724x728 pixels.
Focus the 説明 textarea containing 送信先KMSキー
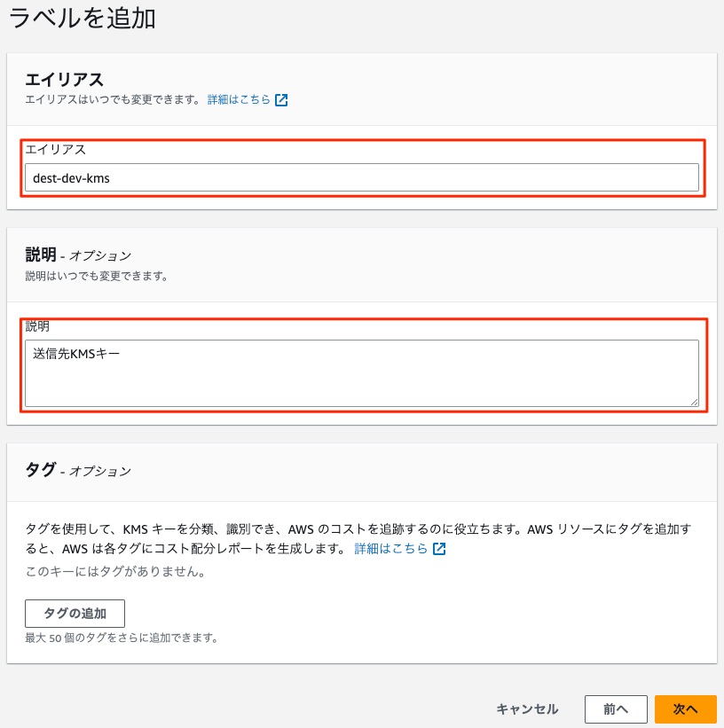361,373
